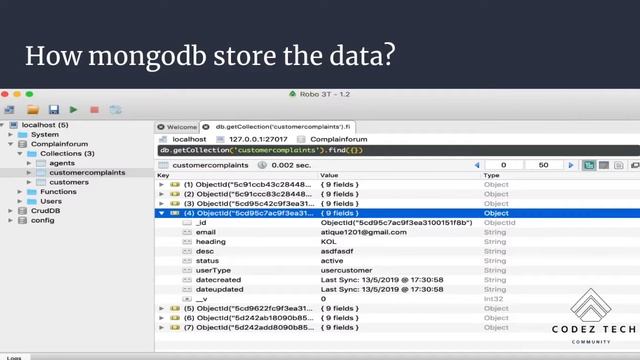Click the skip value field showing 0
Viewport: 640px width, 360px height.
tap(504, 165)
